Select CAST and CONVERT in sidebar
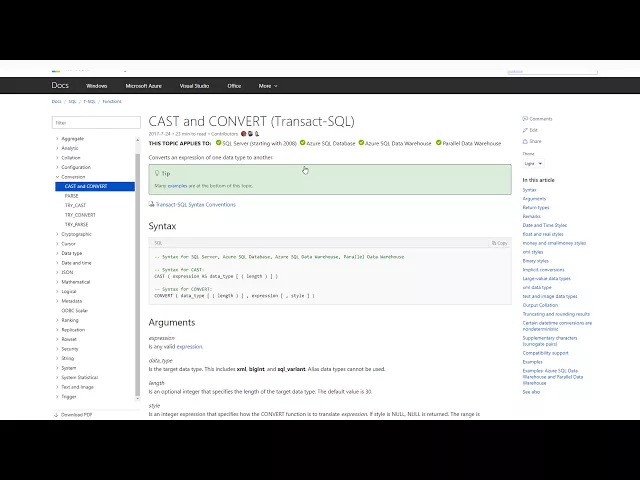640x480 pixels. 95,187
